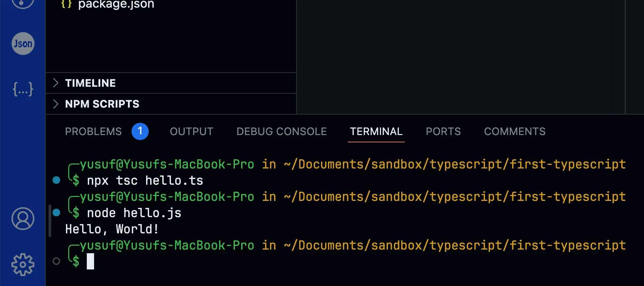Click the hollow circle beside the empty prompt
The width and height of the screenshot is (644, 286).
[x=56, y=261]
